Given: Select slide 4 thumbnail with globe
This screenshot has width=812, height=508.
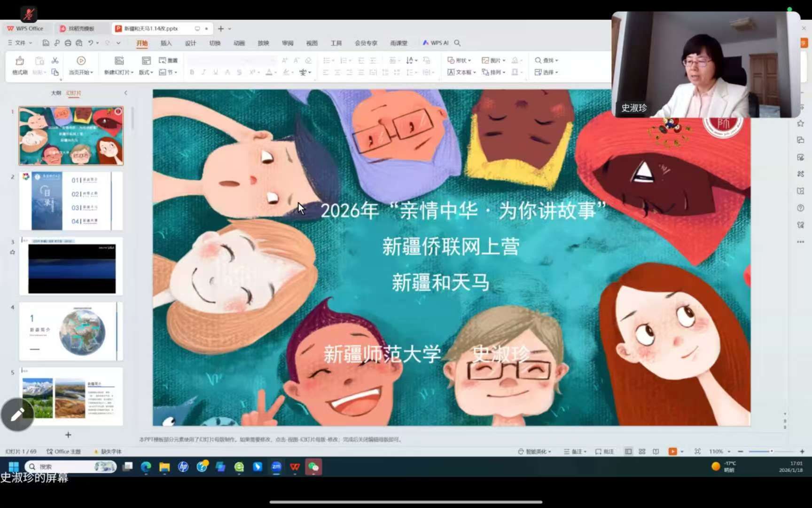Looking at the screenshot, I should coord(71,331).
